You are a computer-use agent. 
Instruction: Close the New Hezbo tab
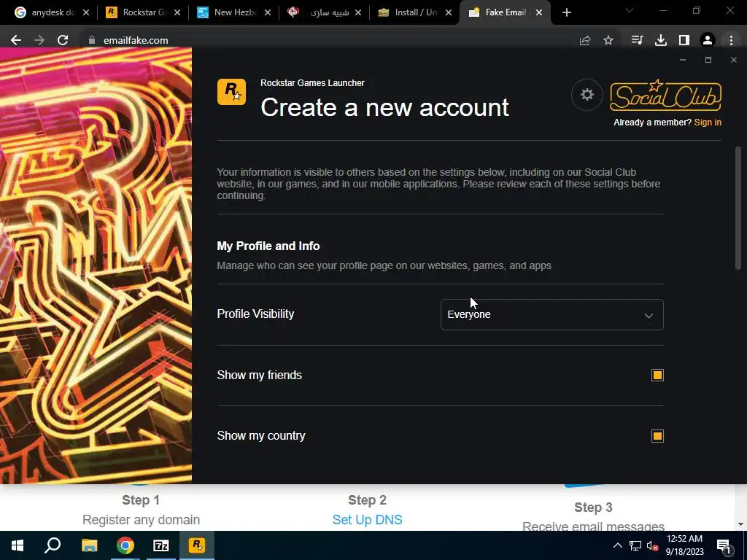click(x=268, y=13)
